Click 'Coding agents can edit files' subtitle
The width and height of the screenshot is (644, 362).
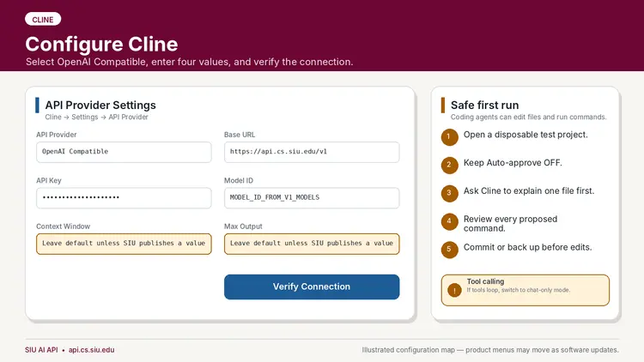click(529, 117)
